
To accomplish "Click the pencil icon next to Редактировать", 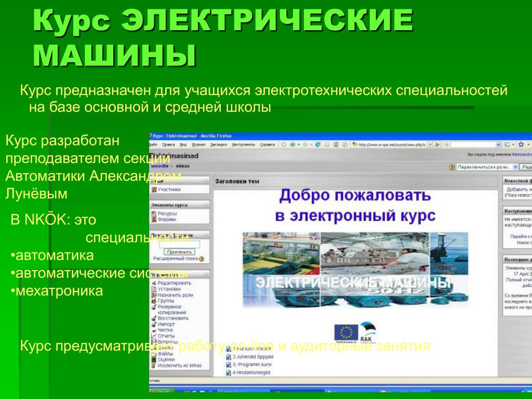I will pos(154,283).
